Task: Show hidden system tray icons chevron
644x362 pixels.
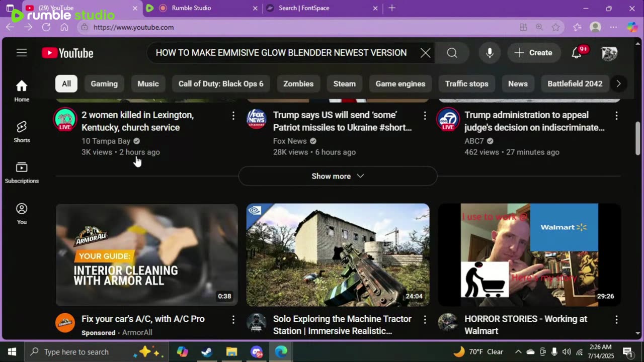Action: coord(518,352)
